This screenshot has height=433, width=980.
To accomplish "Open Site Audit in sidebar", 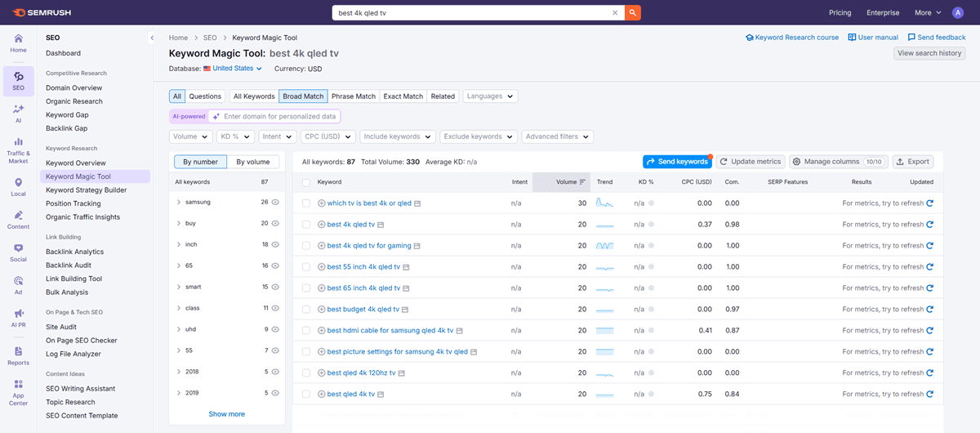I will (x=61, y=327).
